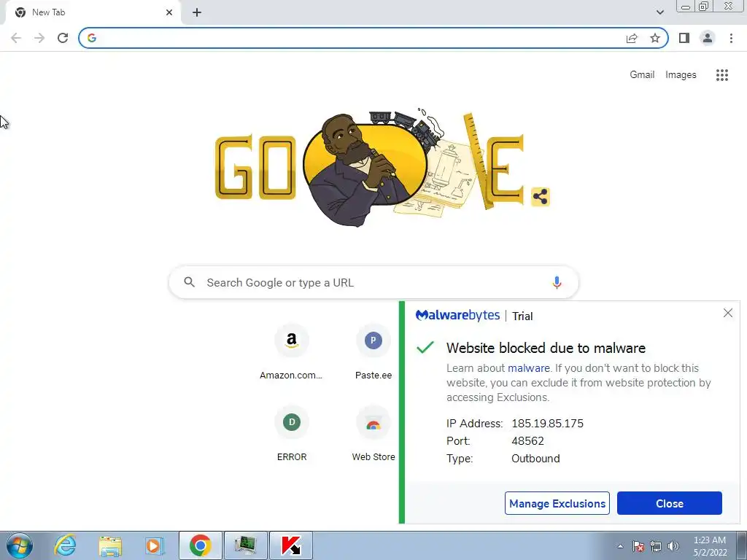Dismiss Malwarebytes popup with X

tap(727, 313)
